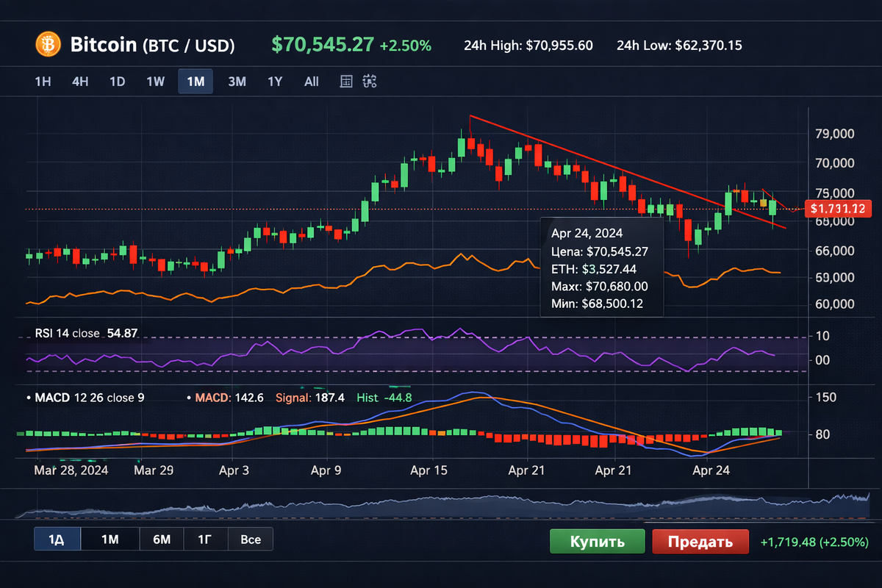
Task: Click the Mar 28, 2024 axis date
Action: 71,470
